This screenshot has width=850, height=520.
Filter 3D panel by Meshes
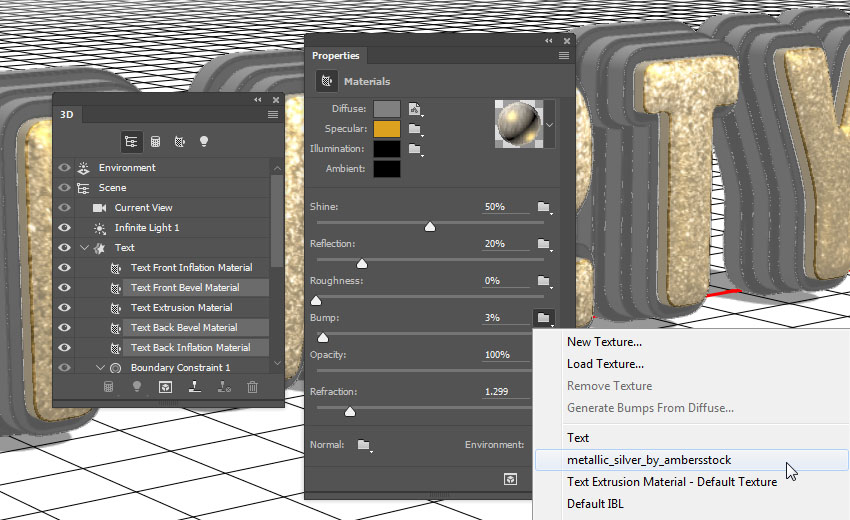pos(156,142)
